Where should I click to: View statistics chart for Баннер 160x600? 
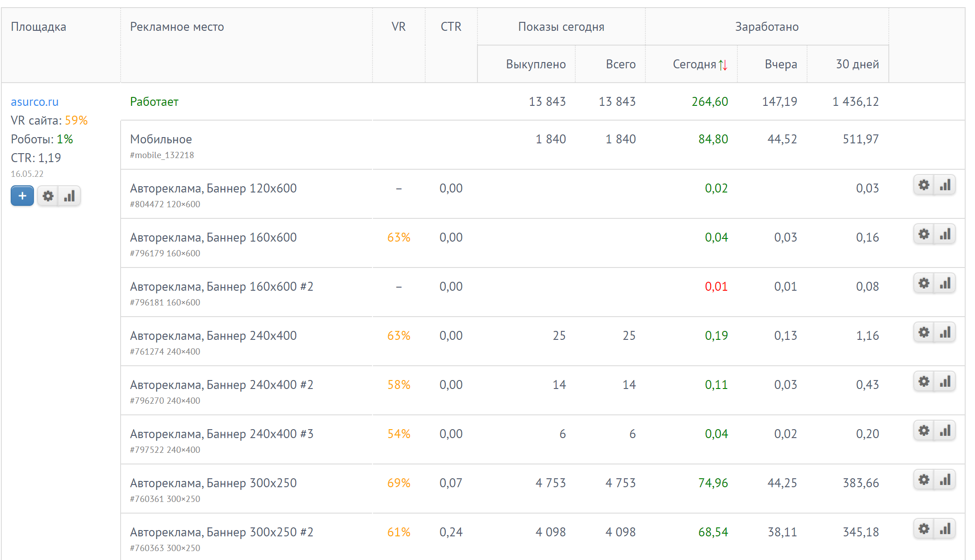945,234
